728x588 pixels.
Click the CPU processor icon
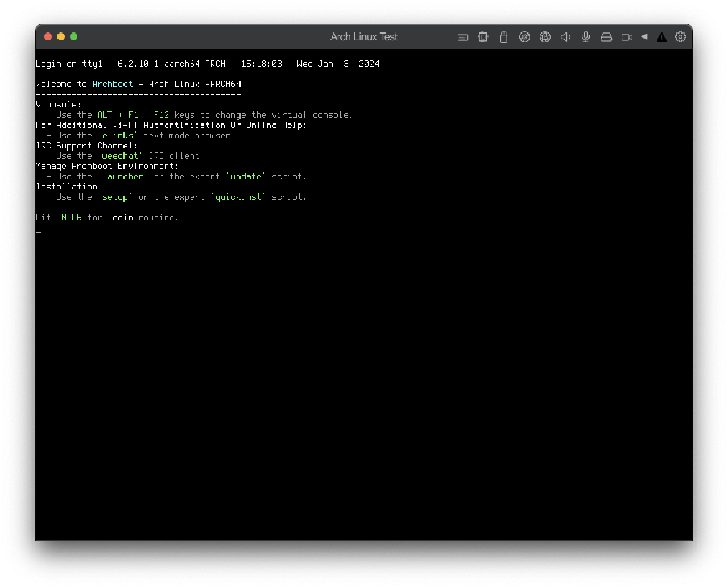click(x=483, y=36)
